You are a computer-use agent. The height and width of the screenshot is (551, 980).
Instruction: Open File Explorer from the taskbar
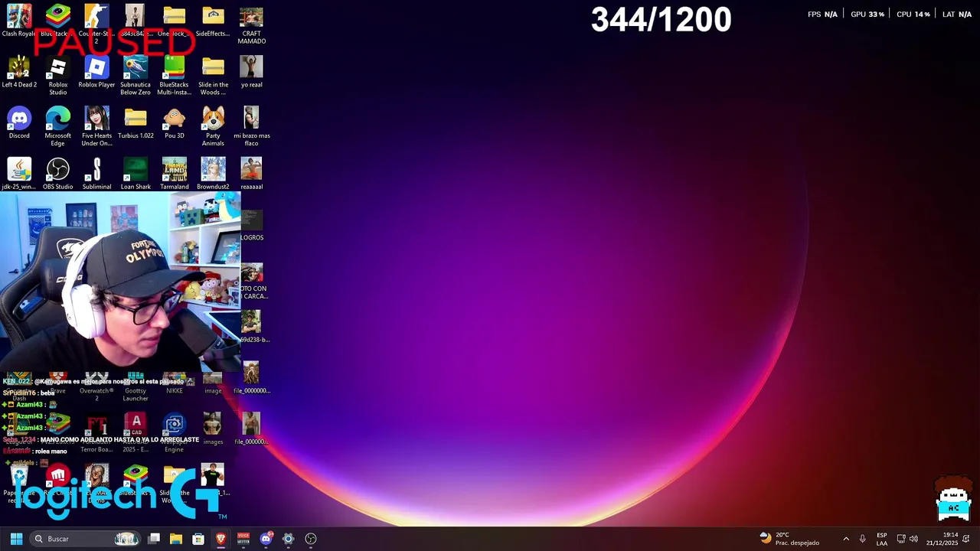(175, 539)
